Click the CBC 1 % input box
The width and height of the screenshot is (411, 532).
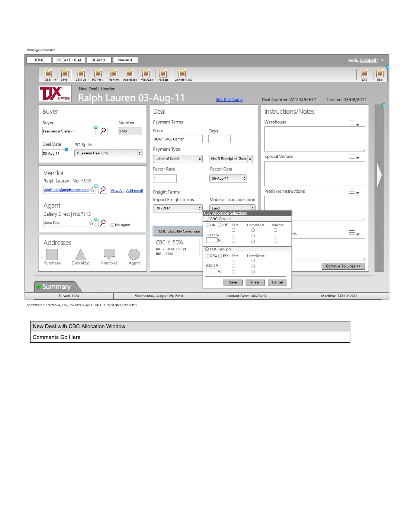click(x=212, y=240)
